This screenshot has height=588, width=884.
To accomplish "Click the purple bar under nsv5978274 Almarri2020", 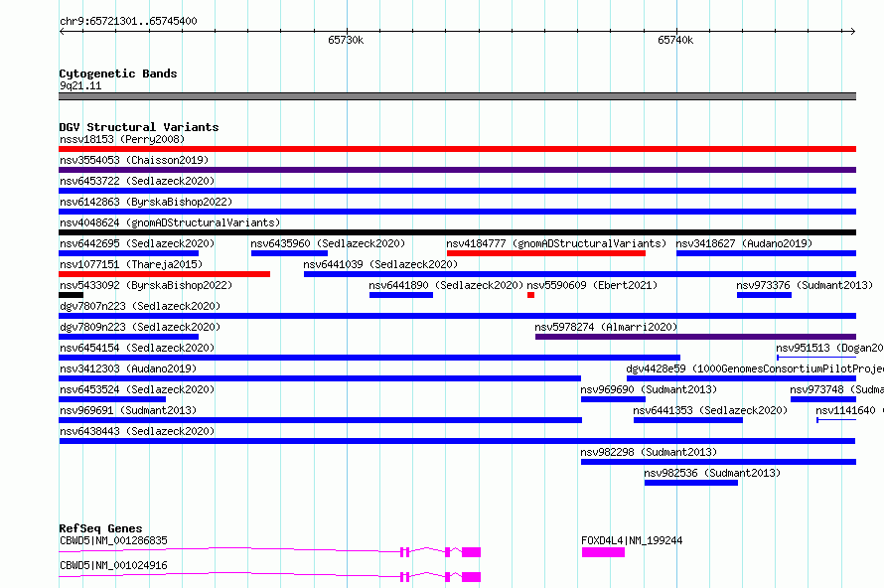I will [x=695, y=337].
